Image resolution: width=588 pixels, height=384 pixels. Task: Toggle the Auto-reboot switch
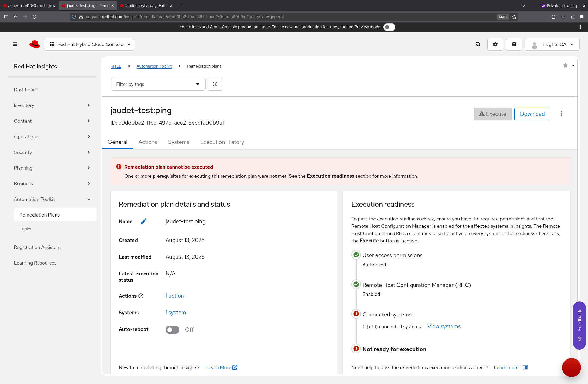click(x=172, y=329)
